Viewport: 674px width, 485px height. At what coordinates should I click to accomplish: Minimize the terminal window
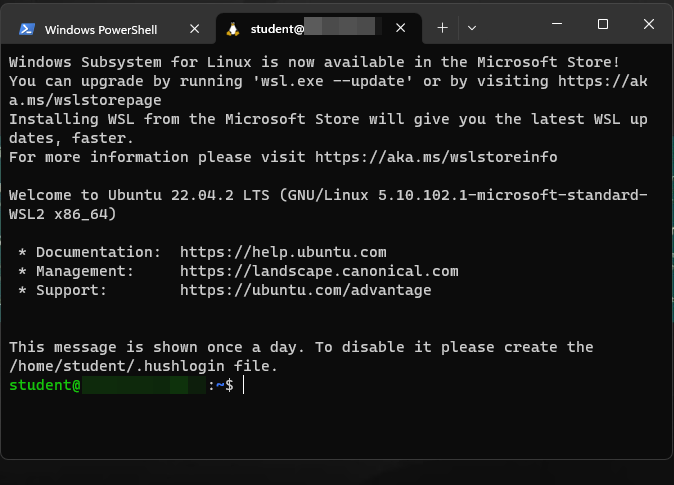[557, 24]
